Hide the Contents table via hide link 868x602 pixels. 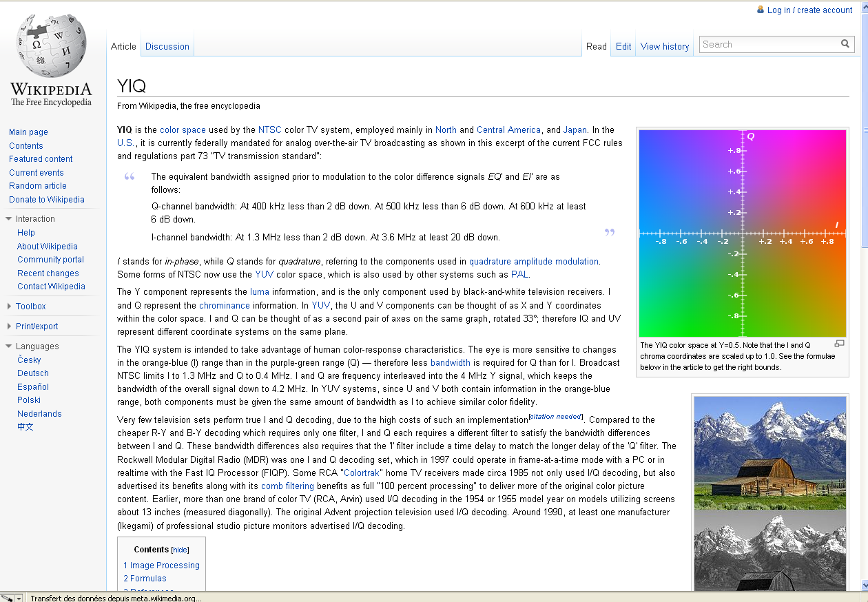(x=180, y=550)
